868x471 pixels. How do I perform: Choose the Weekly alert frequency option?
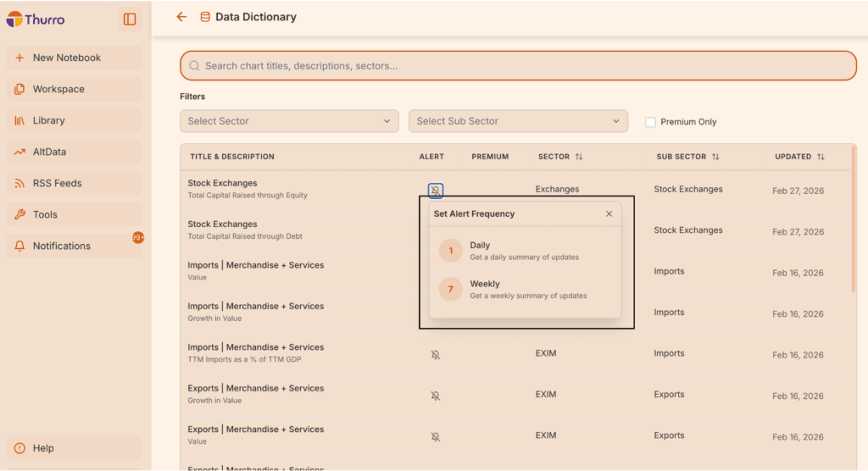525,290
